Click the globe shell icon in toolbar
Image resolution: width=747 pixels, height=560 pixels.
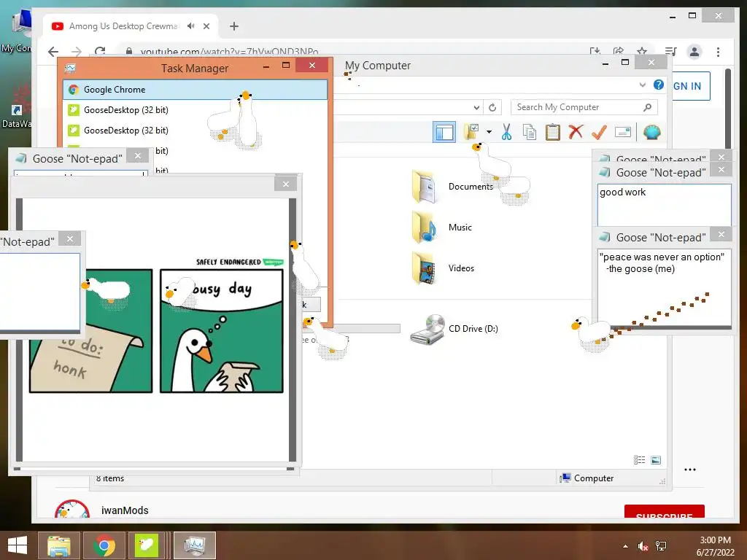[651, 132]
